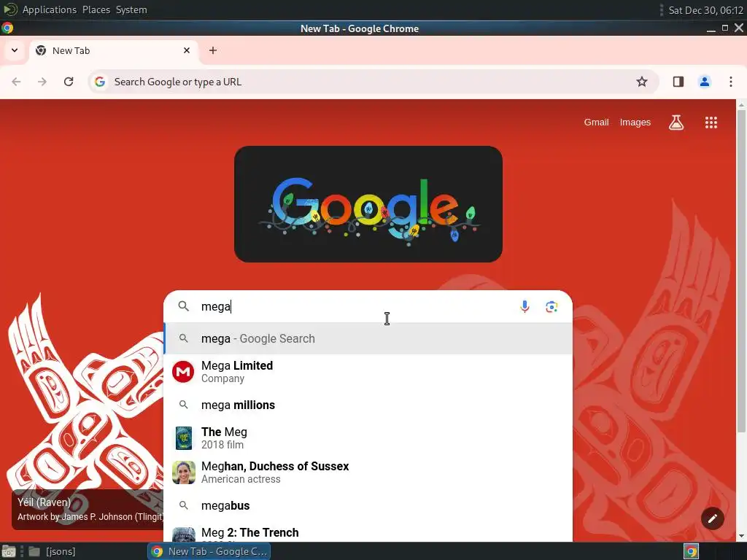Bookmark this tab with the star icon
Viewport: 747px width, 560px height.
click(x=642, y=82)
